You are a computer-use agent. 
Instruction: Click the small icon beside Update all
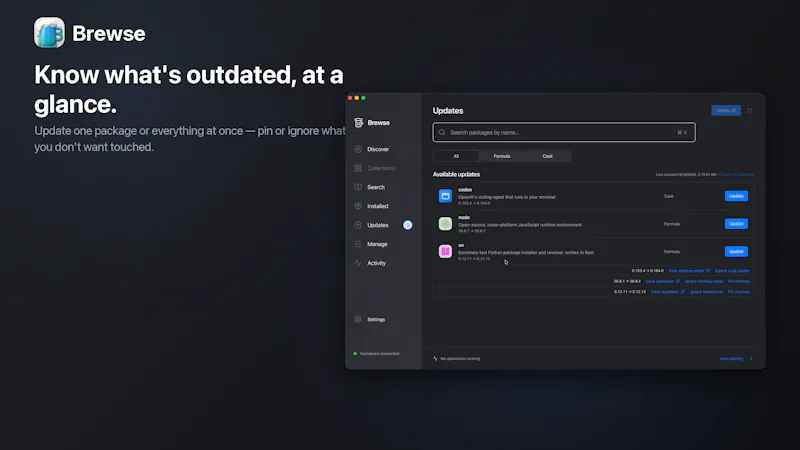pyautogui.click(x=749, y=110)
